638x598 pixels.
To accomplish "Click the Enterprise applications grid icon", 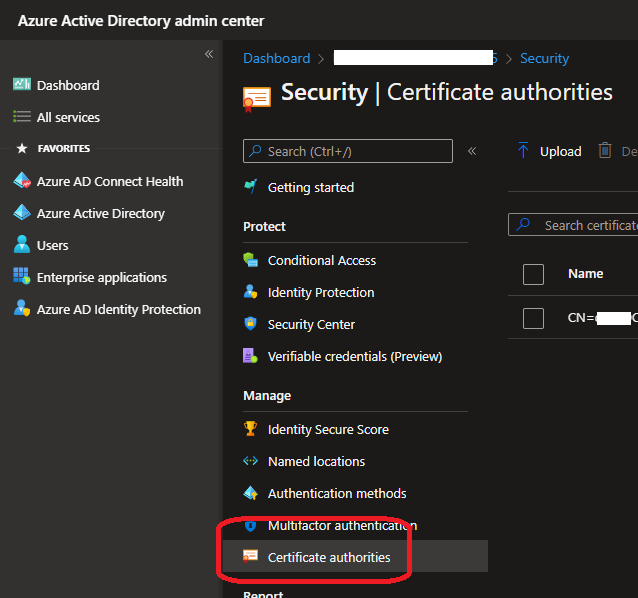I will tap(22, 277).
